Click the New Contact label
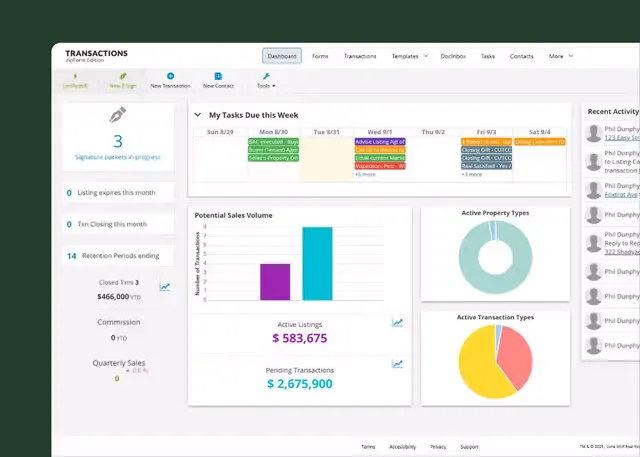Screen dimensions: 640x457 218,86
